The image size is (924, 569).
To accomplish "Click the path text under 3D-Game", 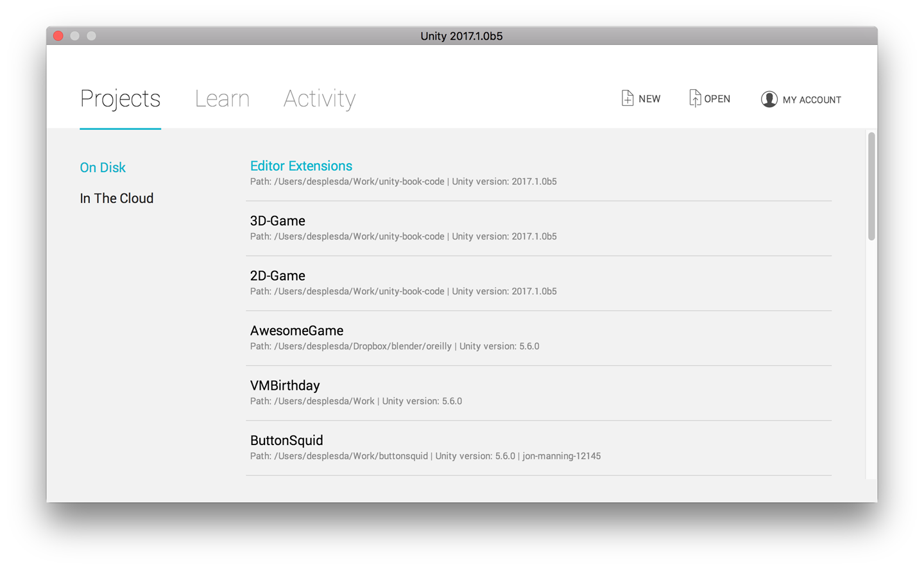I will tap(403, 236).
